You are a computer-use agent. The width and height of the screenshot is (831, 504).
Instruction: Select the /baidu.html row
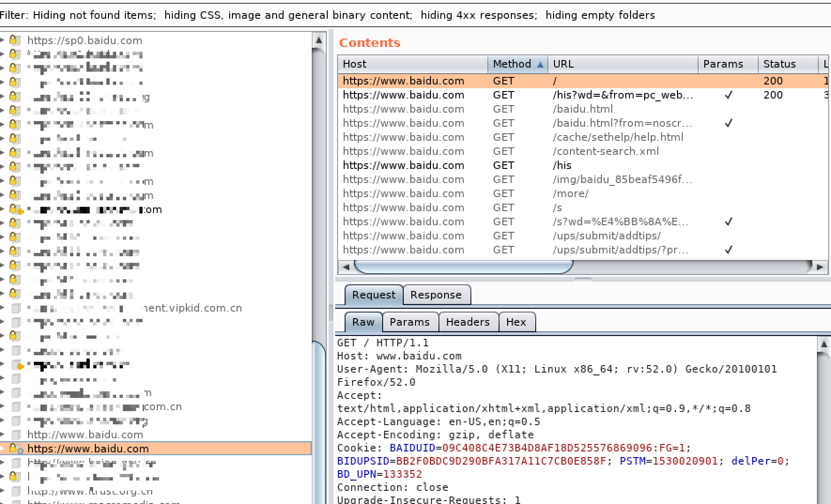583,109
